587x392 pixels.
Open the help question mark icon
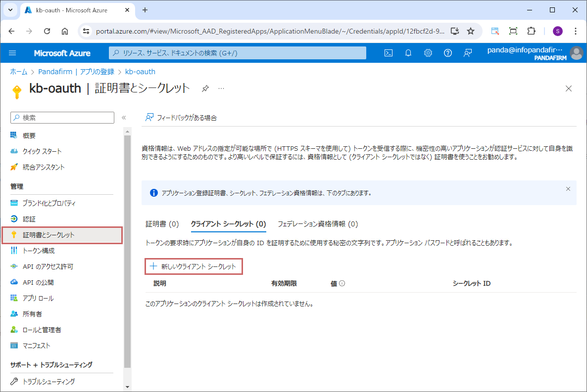coord(448,53)
